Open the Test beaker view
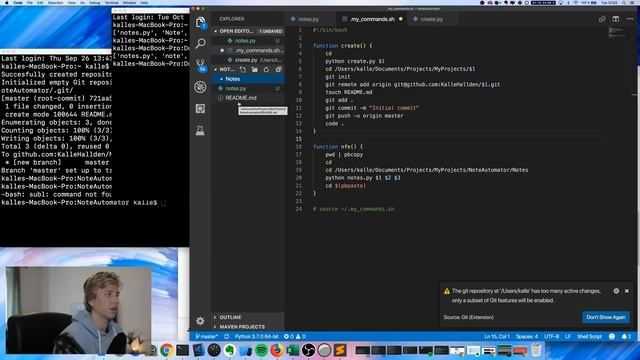This screenshot has width=640, height=360. coord(200,130)
